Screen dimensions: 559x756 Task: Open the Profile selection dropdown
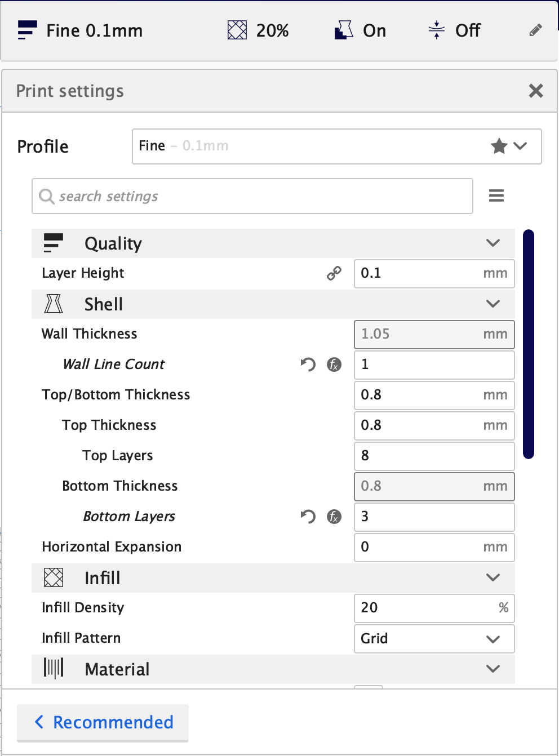[336, 146]
